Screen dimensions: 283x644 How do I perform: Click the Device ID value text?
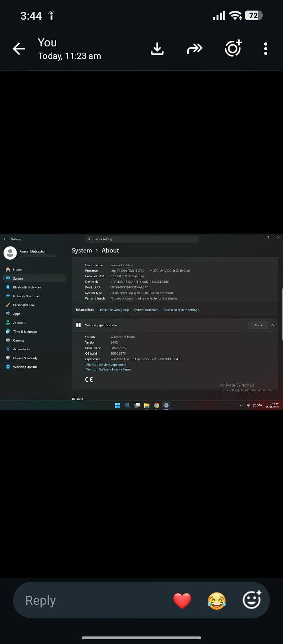tap(140, 282)
